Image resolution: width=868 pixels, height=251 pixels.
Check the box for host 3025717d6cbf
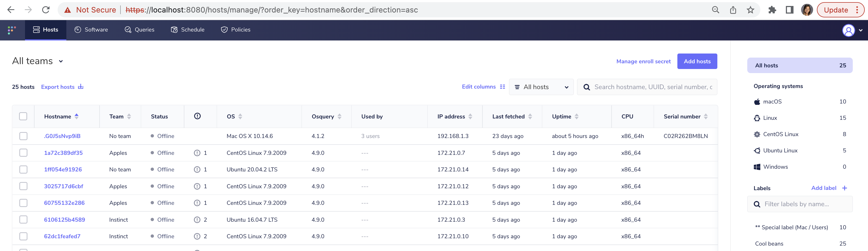point(23,186)
